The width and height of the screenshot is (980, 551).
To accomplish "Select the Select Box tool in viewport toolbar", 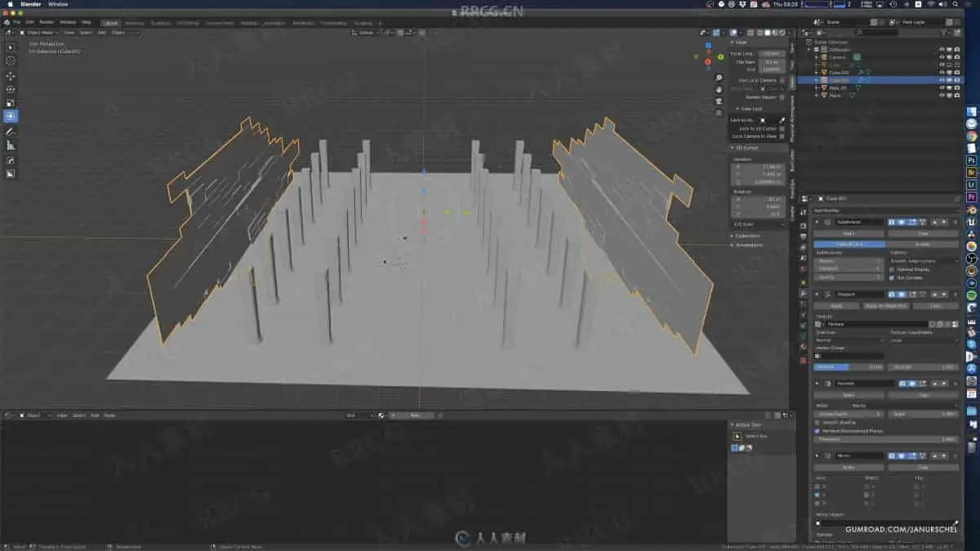I will click(11, 47).
